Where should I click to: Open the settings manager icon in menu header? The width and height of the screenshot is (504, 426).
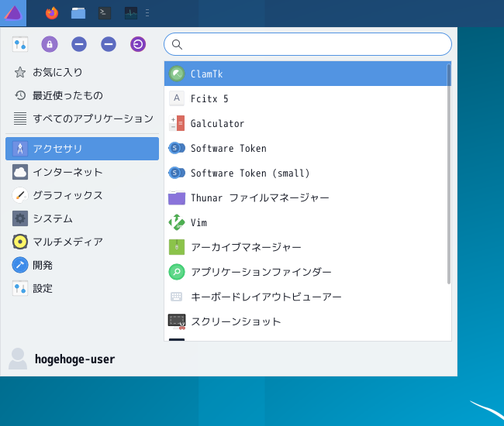20,44
